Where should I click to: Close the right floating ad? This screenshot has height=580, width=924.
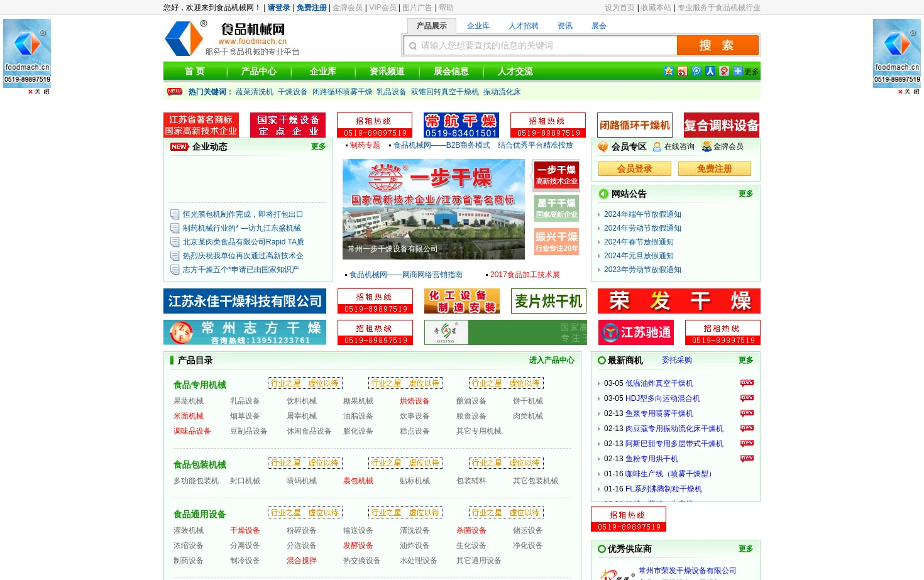pyautogui.click(x=908, y=92)
